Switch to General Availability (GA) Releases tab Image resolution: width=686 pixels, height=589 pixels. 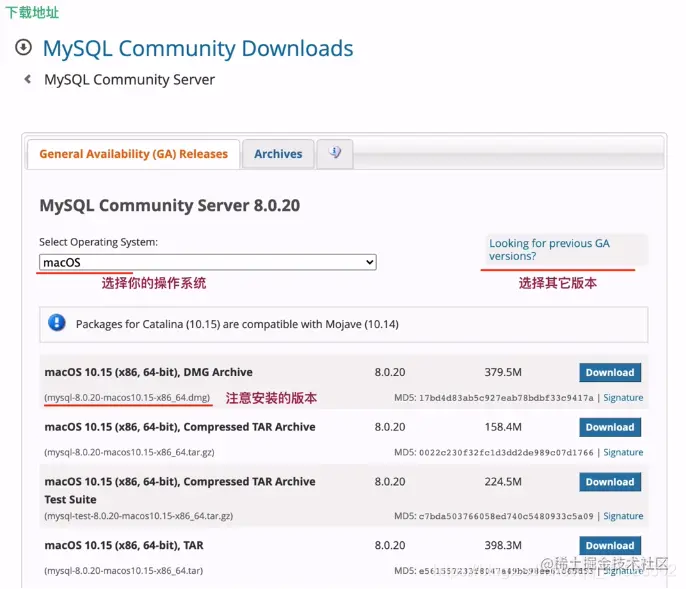tap(133, 154)
